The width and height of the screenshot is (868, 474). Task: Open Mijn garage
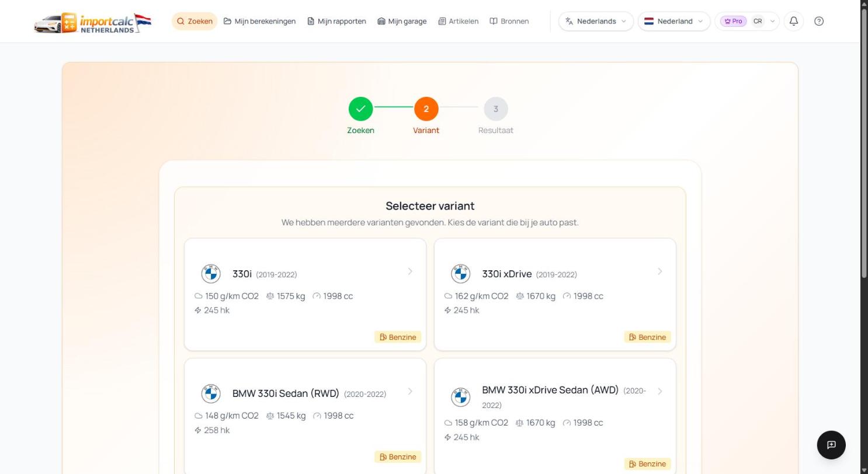click(x=402, y=21)
